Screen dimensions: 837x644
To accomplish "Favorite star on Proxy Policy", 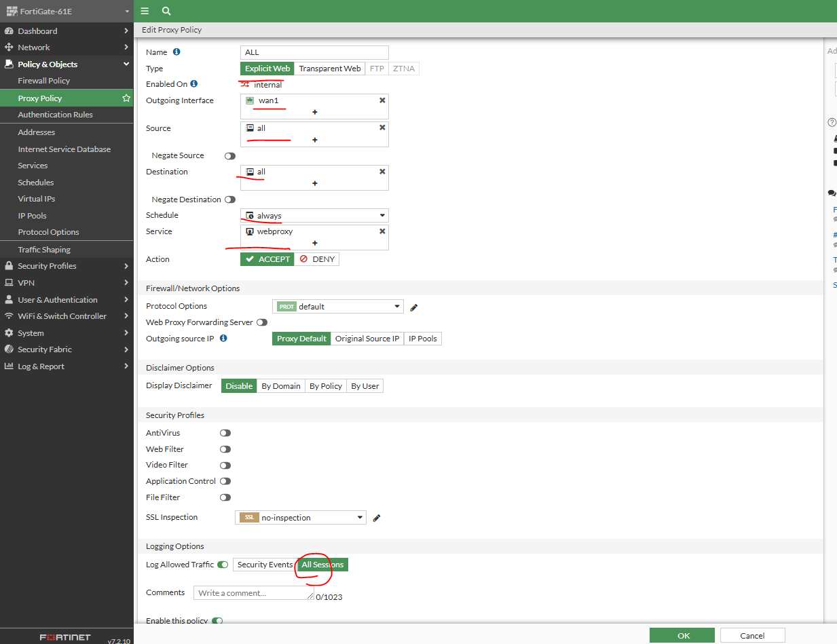I will pyautogui.click(x=126, y=98).
